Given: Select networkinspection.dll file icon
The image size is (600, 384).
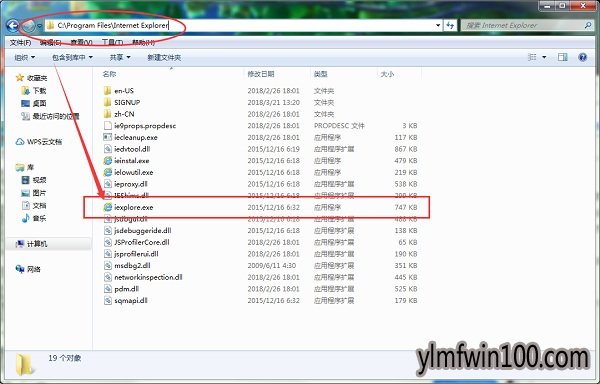Looking at the screenshot, I should point(108,277).
